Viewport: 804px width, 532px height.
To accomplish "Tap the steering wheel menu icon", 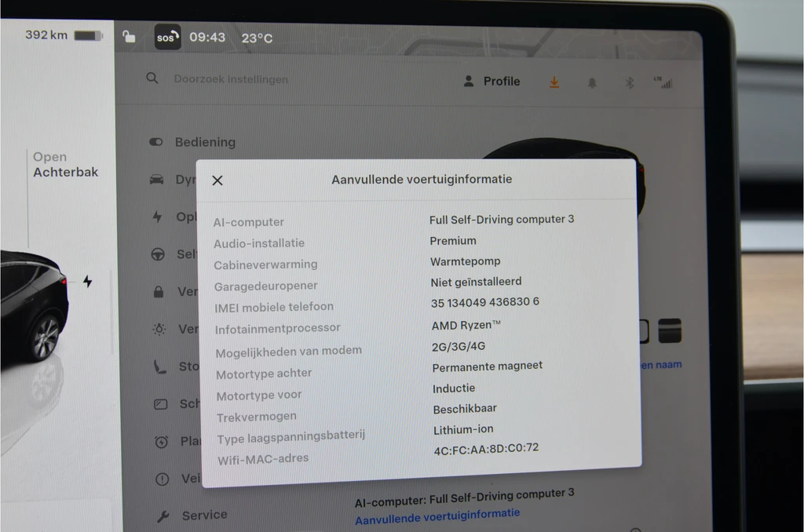I will [158, 254].
